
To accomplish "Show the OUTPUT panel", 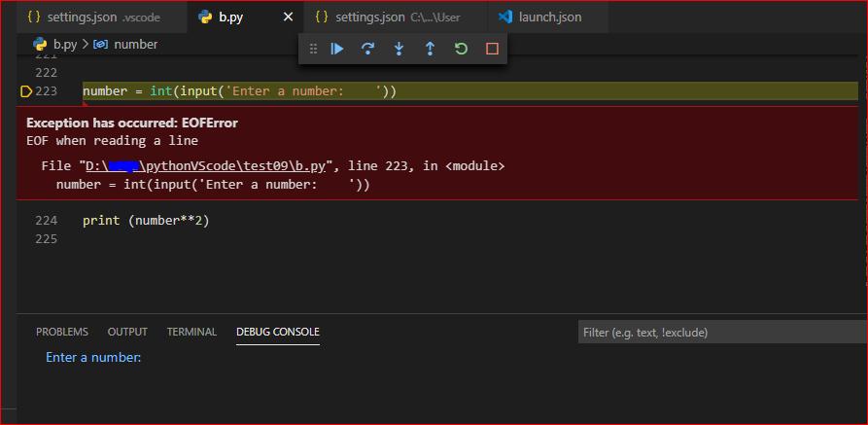I will [x=127, y=332].
